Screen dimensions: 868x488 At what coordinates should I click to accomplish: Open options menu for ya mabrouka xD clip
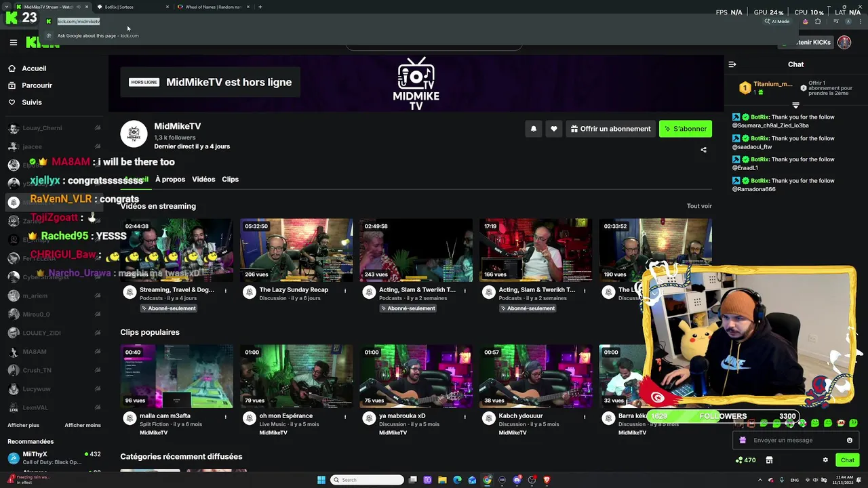[x=465, y=417]
